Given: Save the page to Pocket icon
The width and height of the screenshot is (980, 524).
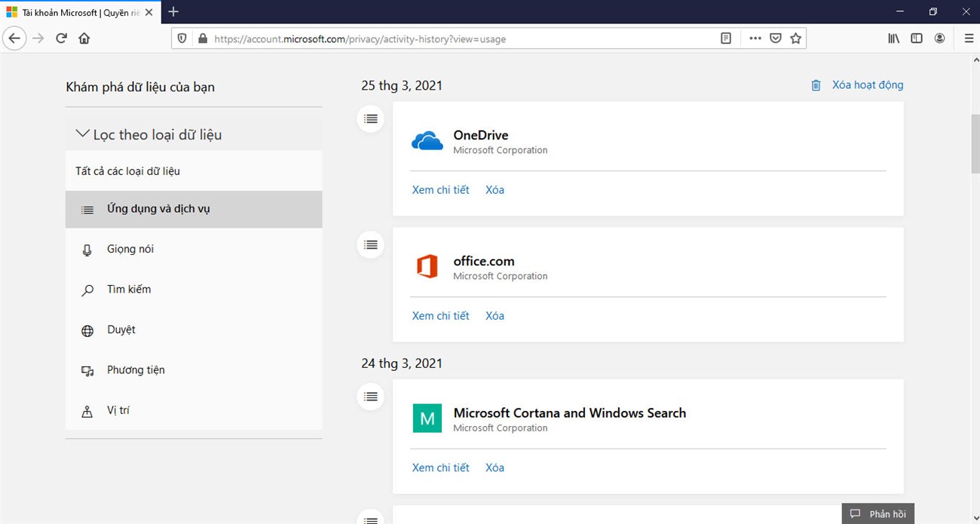Looking at the screenshot, I should [775, 38].
